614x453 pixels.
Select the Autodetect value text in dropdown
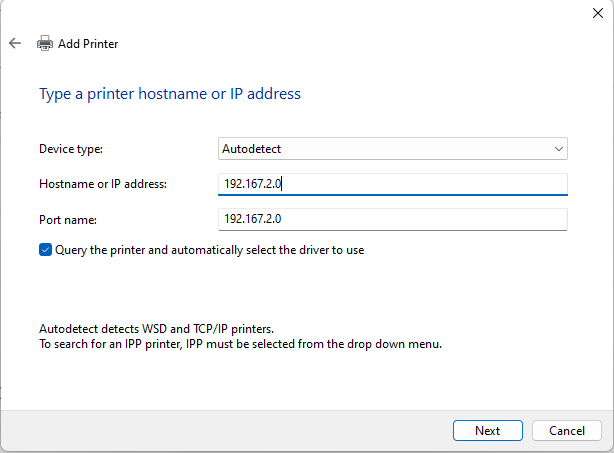click(x=252, y=149)
